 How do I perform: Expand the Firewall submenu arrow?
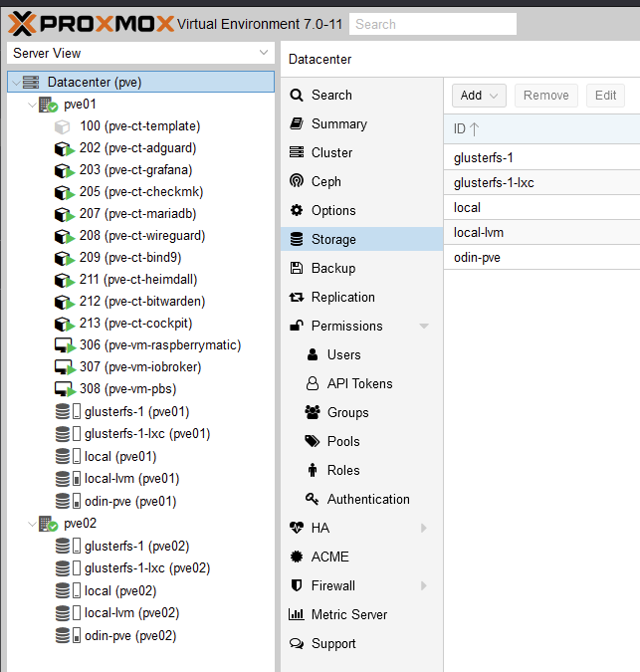424,585
